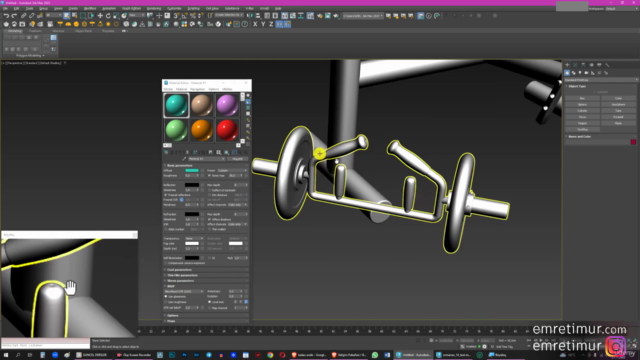Click Show Shaded Material in Viewport icon
The image size is (640, 360).
[226, 152]
